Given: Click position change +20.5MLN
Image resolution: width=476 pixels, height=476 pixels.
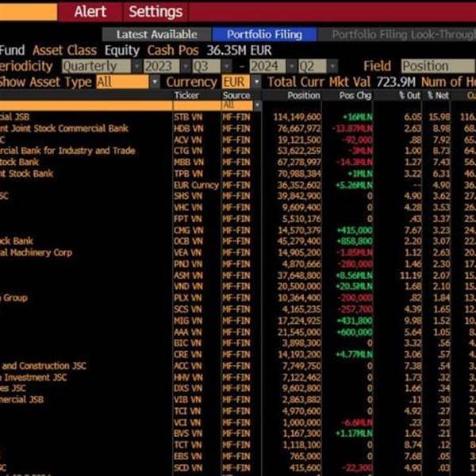Looking at the screenshot, I should pyautogui.click(x=354, y=286).
